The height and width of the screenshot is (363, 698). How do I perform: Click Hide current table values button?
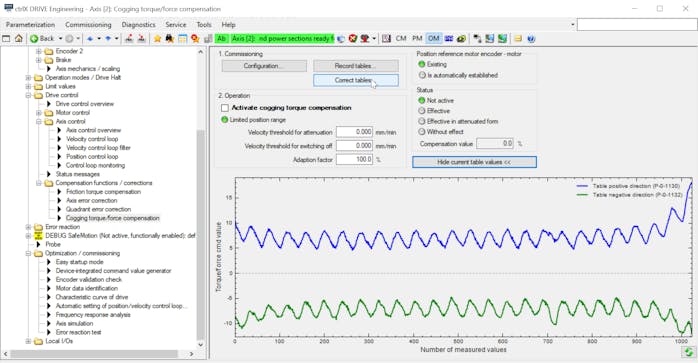474,162
